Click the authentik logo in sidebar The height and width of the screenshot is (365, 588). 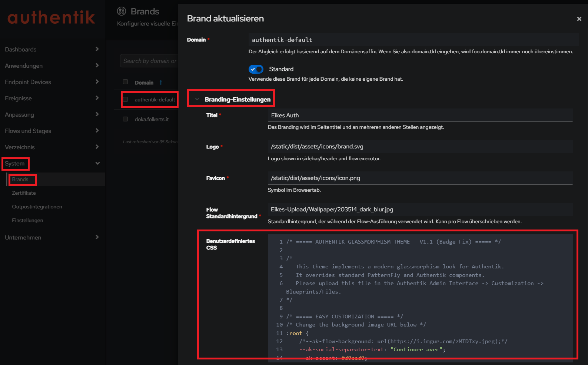(x=51, y=17)
